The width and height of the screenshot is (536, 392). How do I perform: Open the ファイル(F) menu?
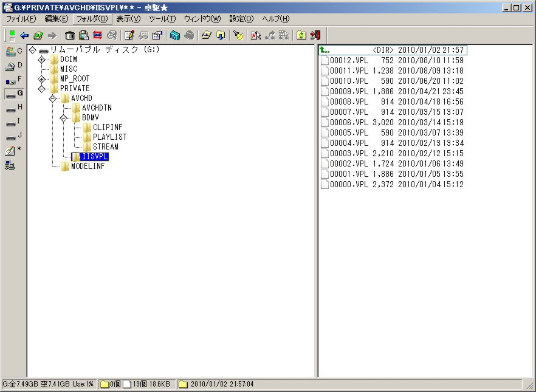[21, 19]
